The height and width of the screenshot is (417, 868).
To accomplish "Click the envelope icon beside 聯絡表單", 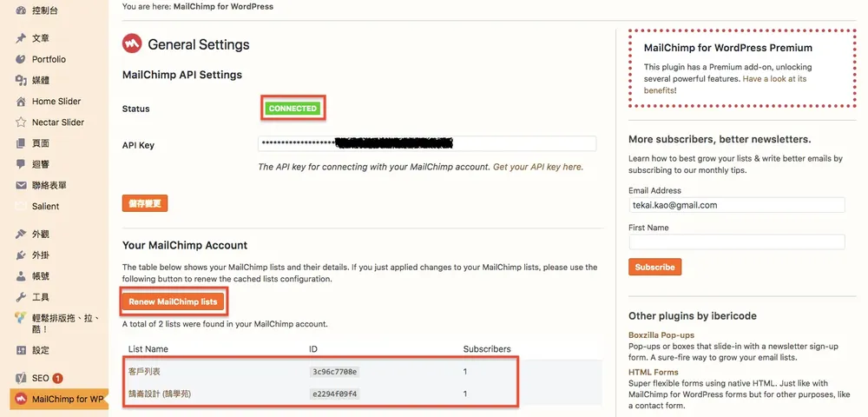I will (21, 186).
